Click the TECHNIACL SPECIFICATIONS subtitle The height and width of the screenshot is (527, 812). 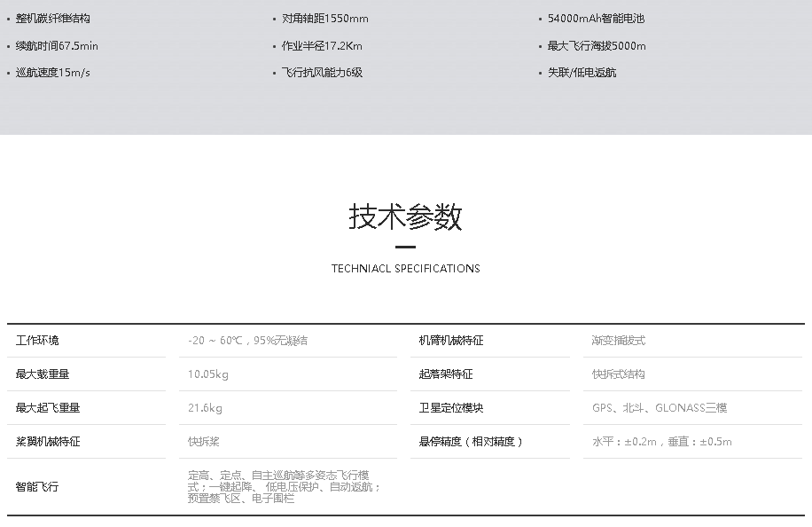405,269
